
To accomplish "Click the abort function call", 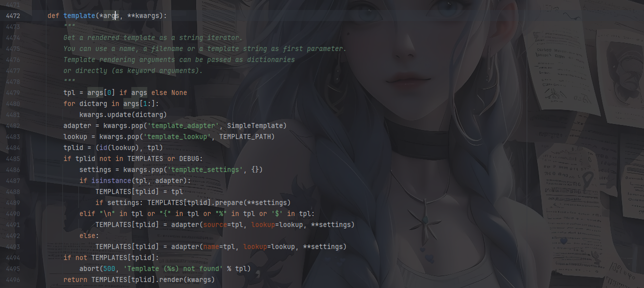I will coord(89,269).
